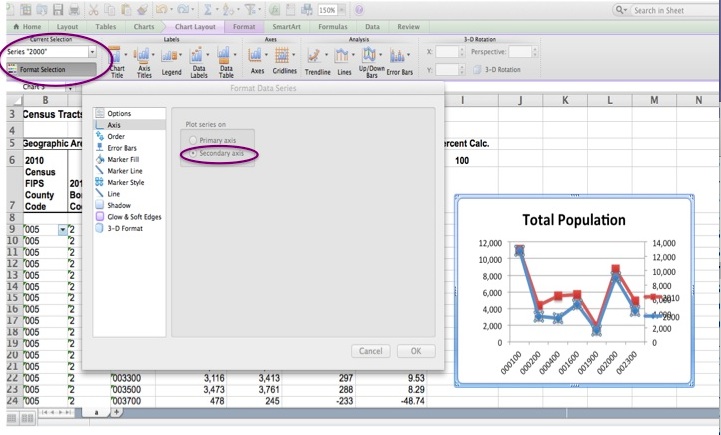This screenshot has width=721, height=435.
Task: Switch to Normal view icon in status bar
Action: coord(12,418)
